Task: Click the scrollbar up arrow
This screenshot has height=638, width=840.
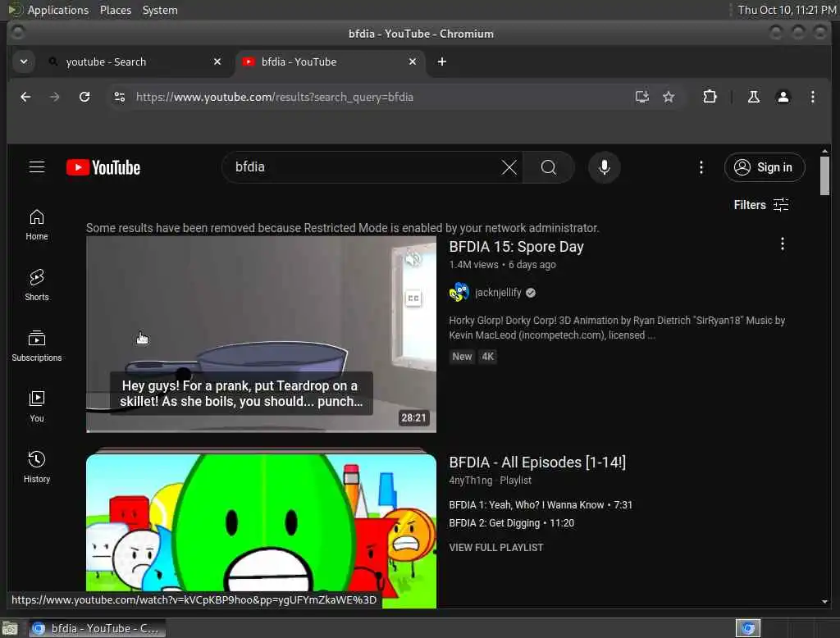Action: 824,151
